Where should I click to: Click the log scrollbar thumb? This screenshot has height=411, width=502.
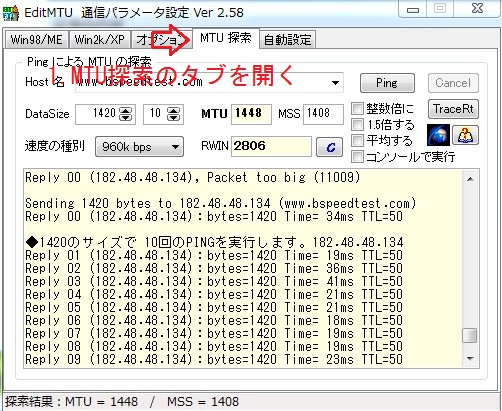point(470,336)
